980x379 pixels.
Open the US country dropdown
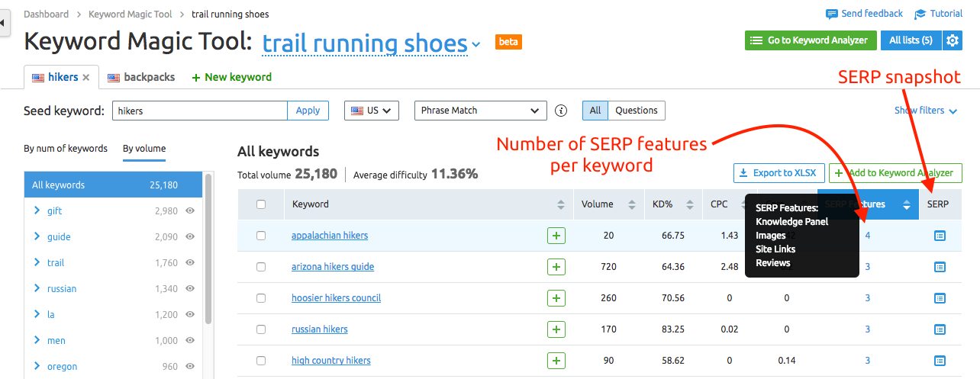coord(372,111)
